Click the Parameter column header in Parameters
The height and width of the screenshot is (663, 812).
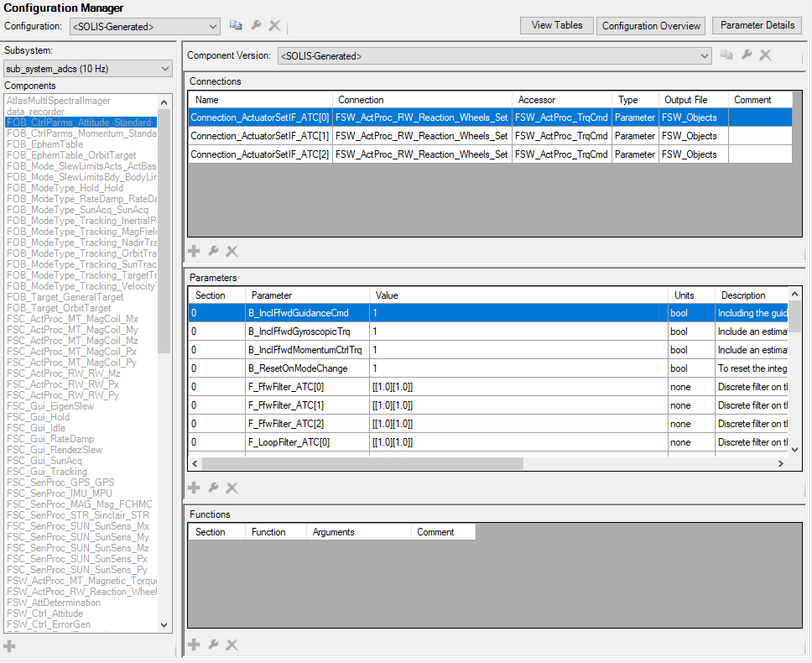click(x=272, y=295)
